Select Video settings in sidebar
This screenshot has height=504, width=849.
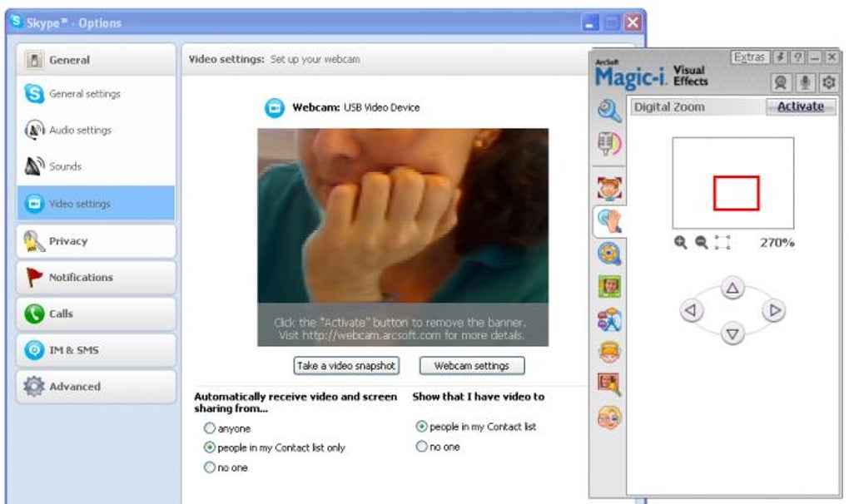(x=96, y=203)
